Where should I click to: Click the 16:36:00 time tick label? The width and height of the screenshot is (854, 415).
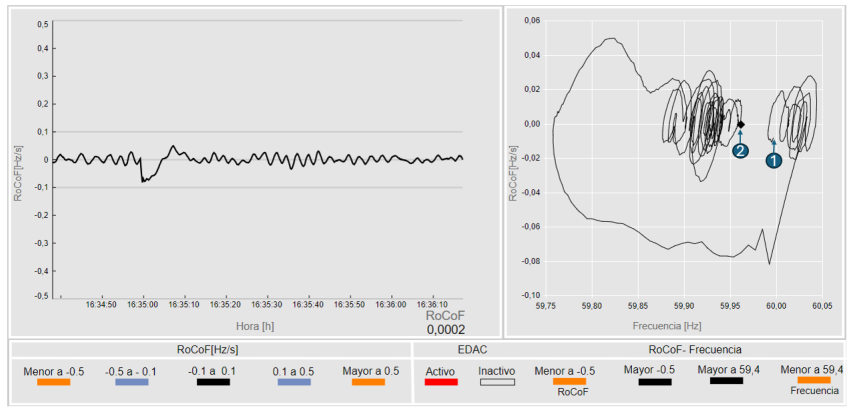[392, 304]
